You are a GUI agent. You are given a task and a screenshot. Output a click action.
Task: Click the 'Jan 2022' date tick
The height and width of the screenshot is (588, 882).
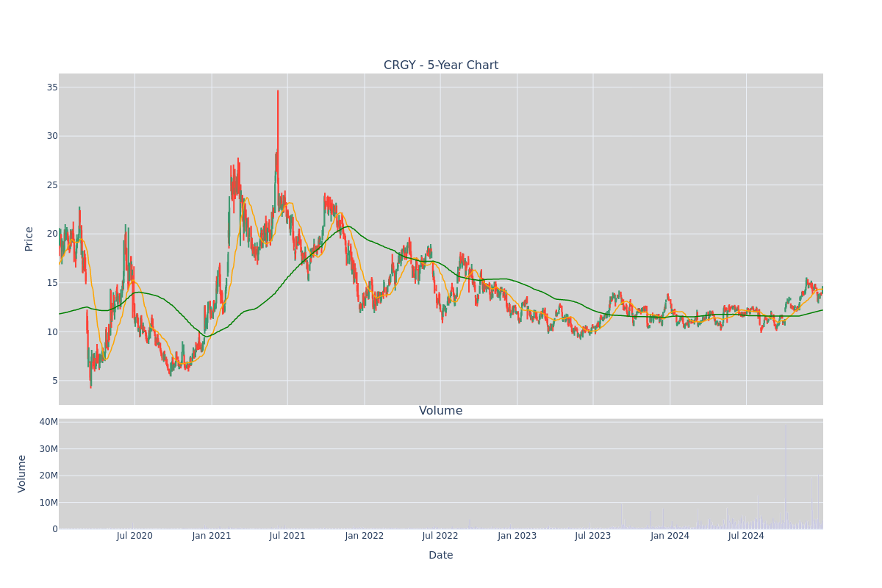click(x=365, y=536)
